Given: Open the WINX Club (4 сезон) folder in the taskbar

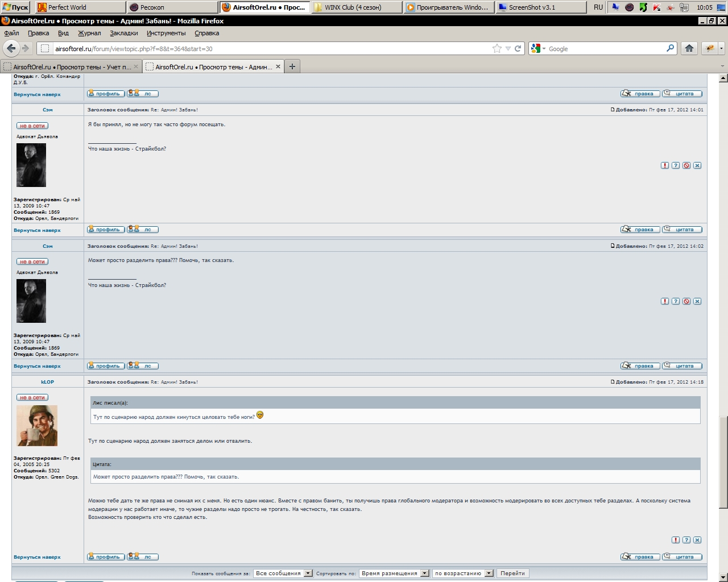Looking at the screenshot, I should point(357,7).
